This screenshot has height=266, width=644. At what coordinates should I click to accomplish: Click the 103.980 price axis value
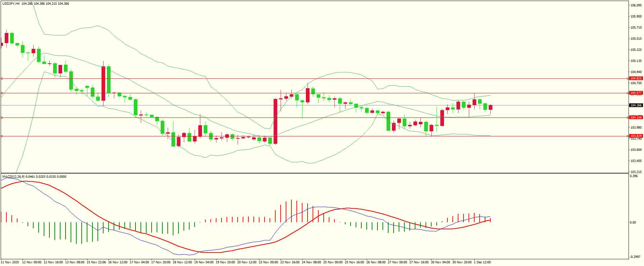click(636, 128)
